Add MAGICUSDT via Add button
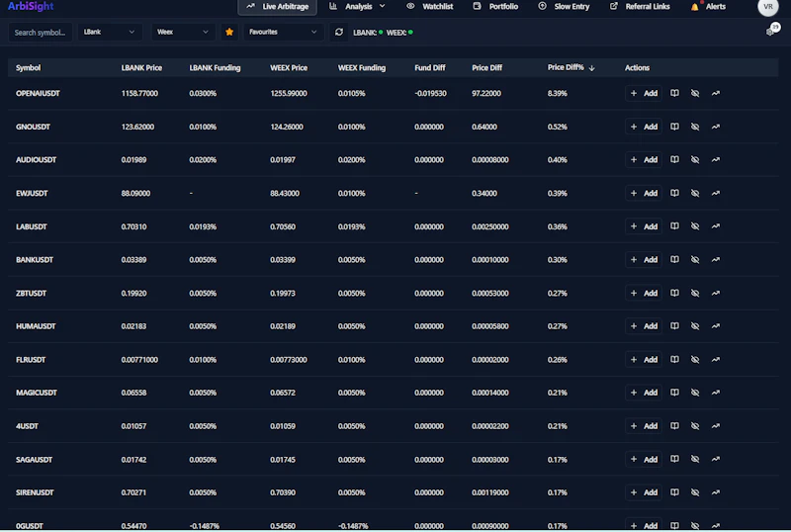 [644, 393]
